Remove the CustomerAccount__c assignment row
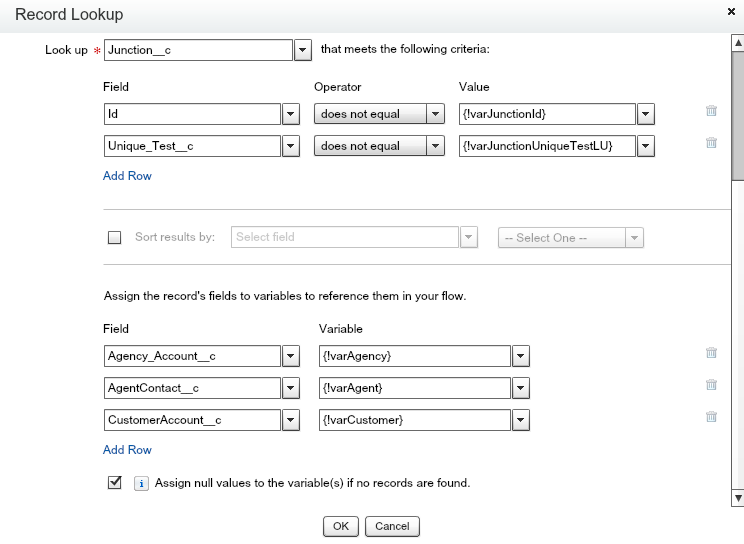Viewport: 744px width, 544px height. point(711,417)
